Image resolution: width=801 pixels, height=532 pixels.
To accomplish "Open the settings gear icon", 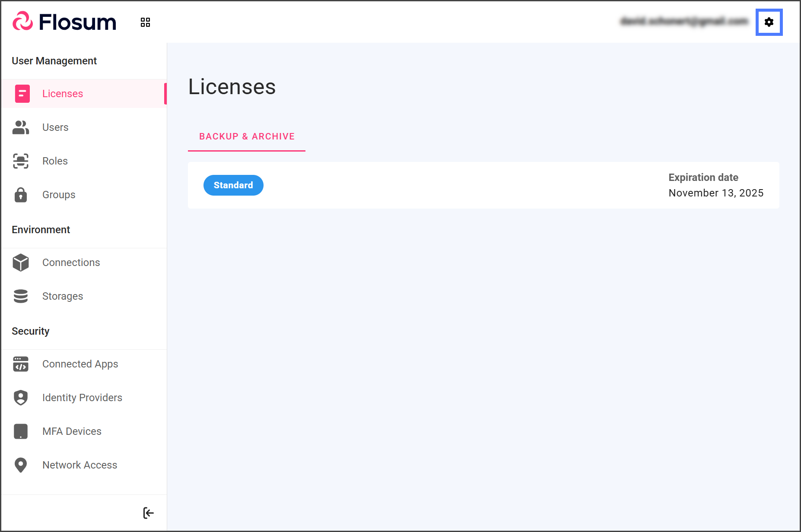I will click(x=769, y=22).
